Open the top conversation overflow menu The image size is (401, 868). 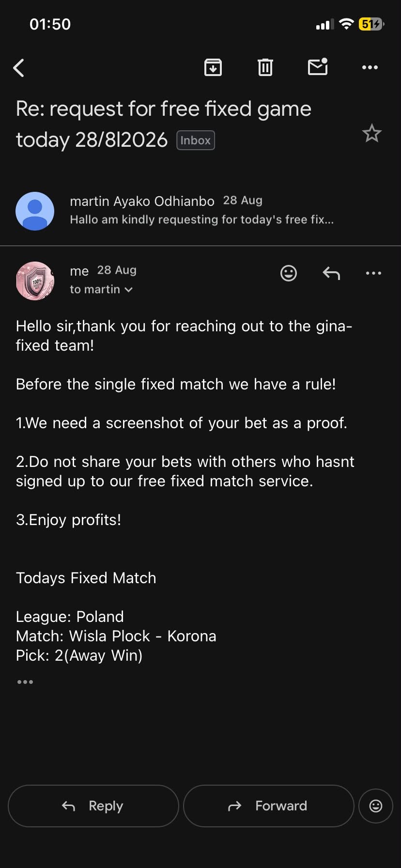[370, 67]
